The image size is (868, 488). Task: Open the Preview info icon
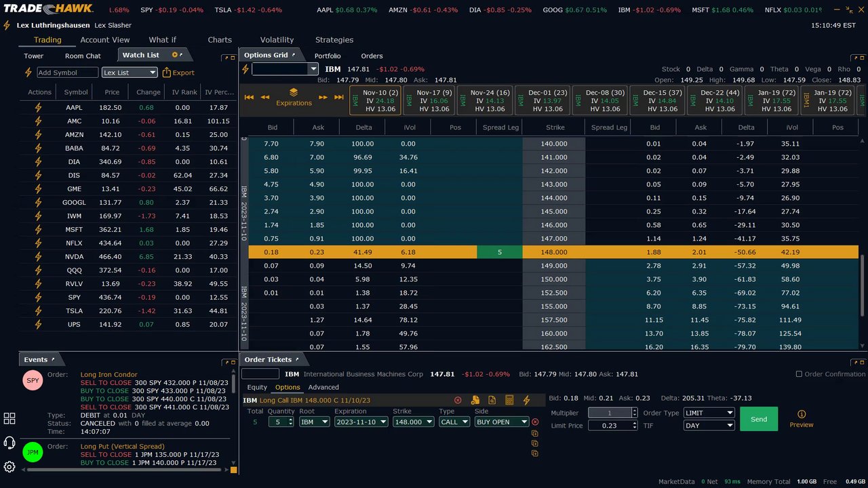click(x=802, y=414)
